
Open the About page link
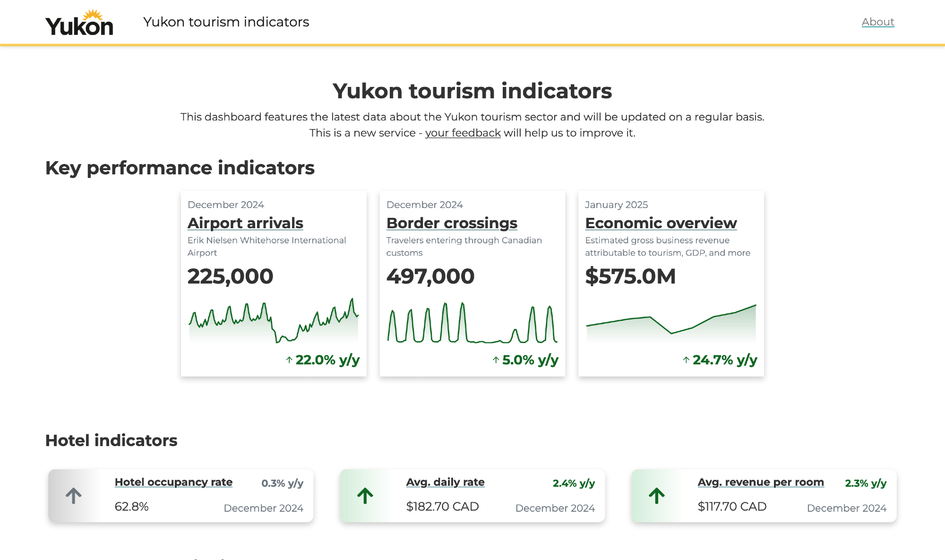877,22
